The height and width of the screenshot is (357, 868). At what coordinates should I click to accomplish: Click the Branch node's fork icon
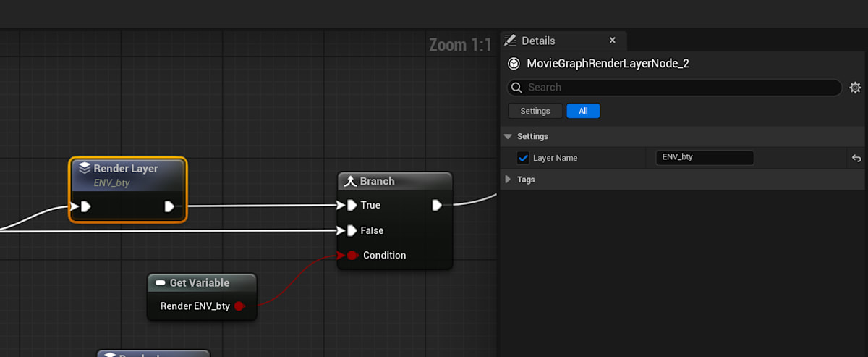(x=351, y=181)
